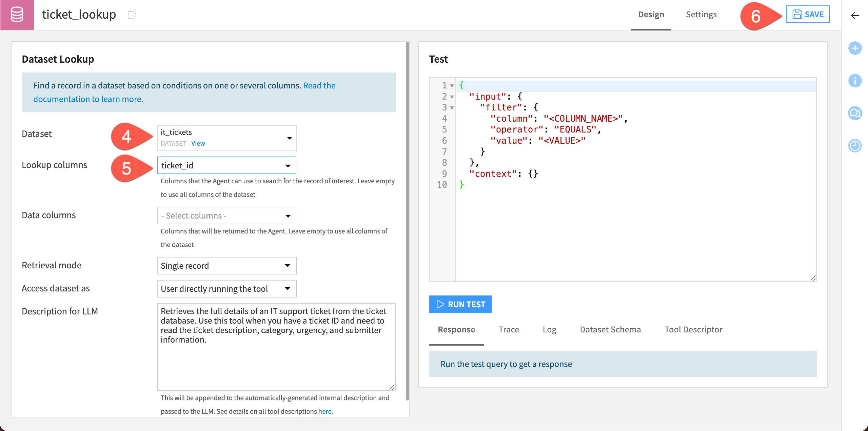The image size is (868, 431).
Task: Collapse fold arrow on line 1
Action: (452, 86)
